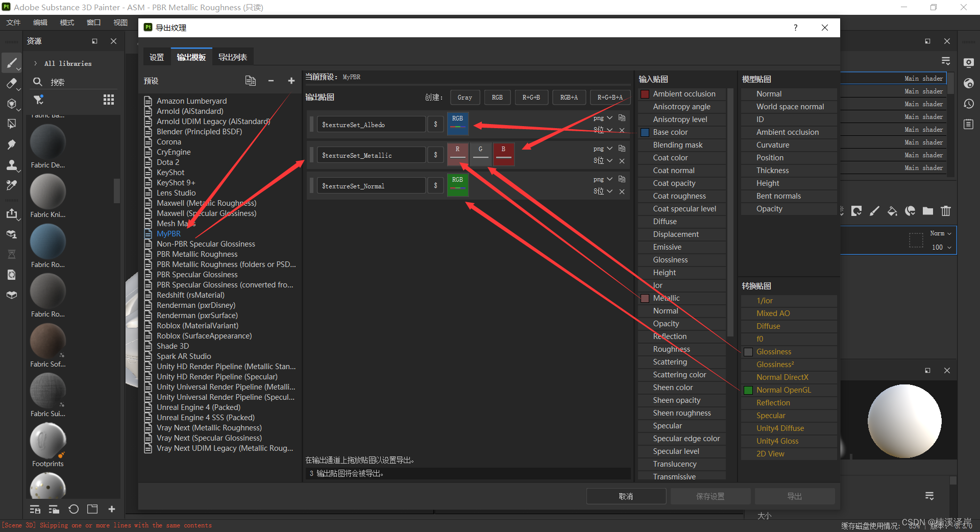The height and width of the screenshot is (532, 980).
Task: Delete the $textureSet_Metallic output map
Action: tap(622, 161)
